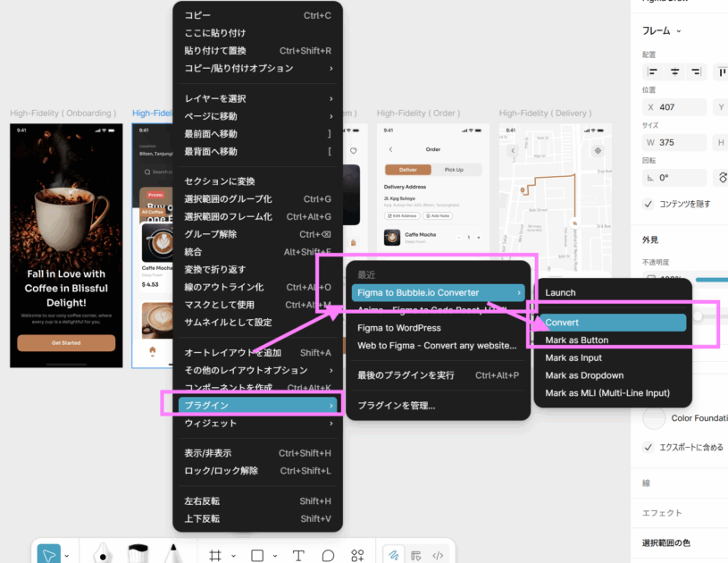Choose 選択範囲のグループ化 menu entry
Image resolution: width=728 pixels, height=563 pixels.
tap(257, 198)
